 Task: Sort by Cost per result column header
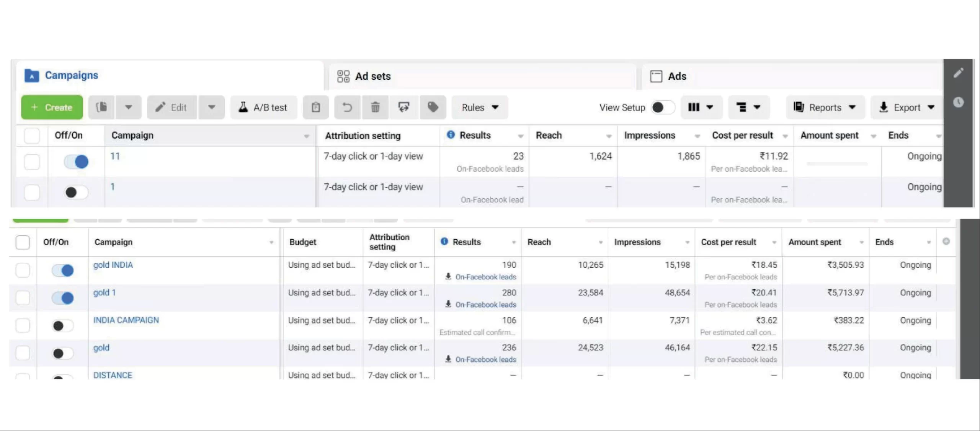point(742,135)
